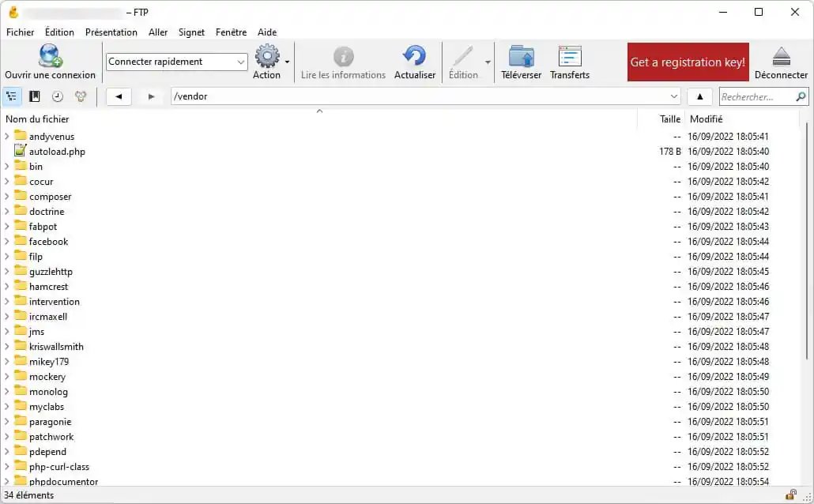
Task: Select the paragonie folder row
Action: [400, 422]
